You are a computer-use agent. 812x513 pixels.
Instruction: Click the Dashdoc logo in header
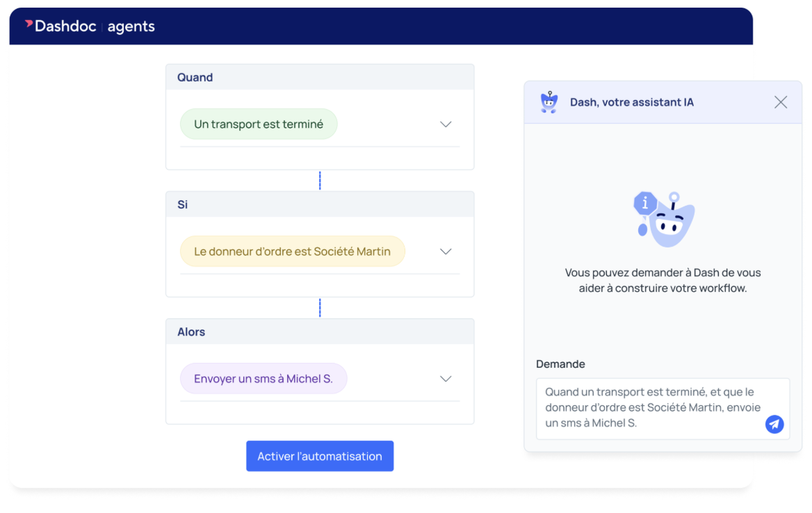pyautogui.click(x=61, y=26)
